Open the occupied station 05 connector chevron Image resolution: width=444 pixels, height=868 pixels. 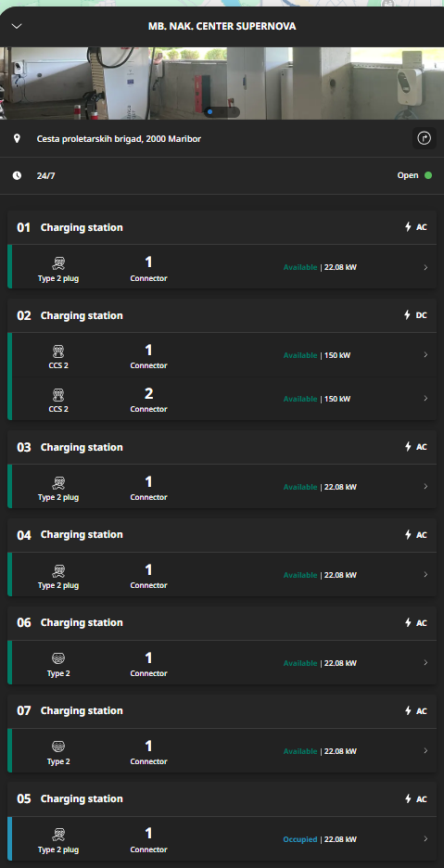(x=425, y=838)
